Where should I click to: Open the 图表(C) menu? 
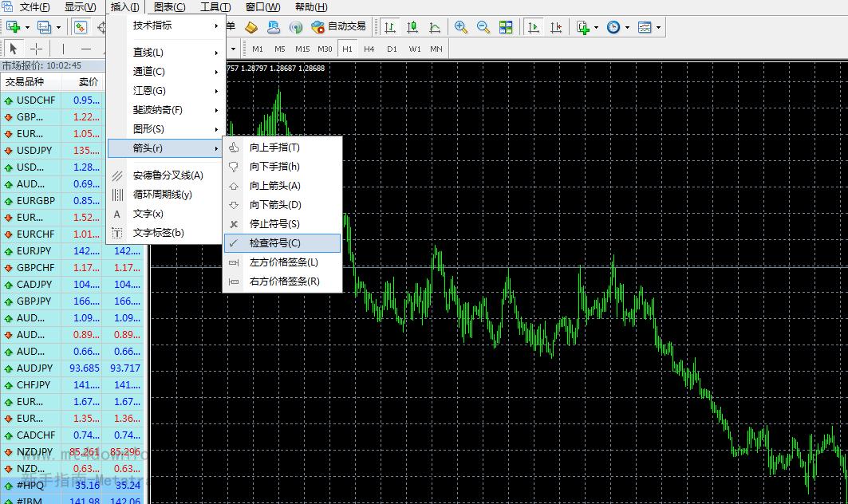click(x=169, y=7)
